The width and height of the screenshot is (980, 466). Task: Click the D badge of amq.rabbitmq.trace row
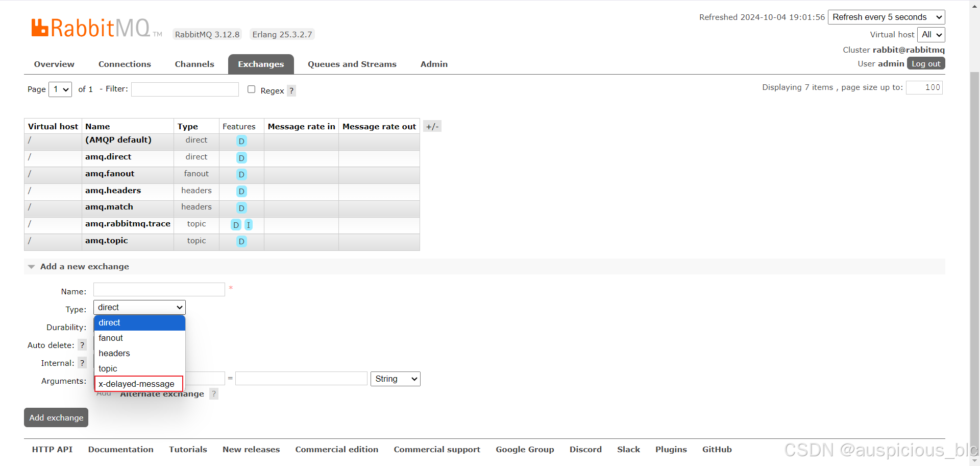pyautogui.click(x=236, y=225)
